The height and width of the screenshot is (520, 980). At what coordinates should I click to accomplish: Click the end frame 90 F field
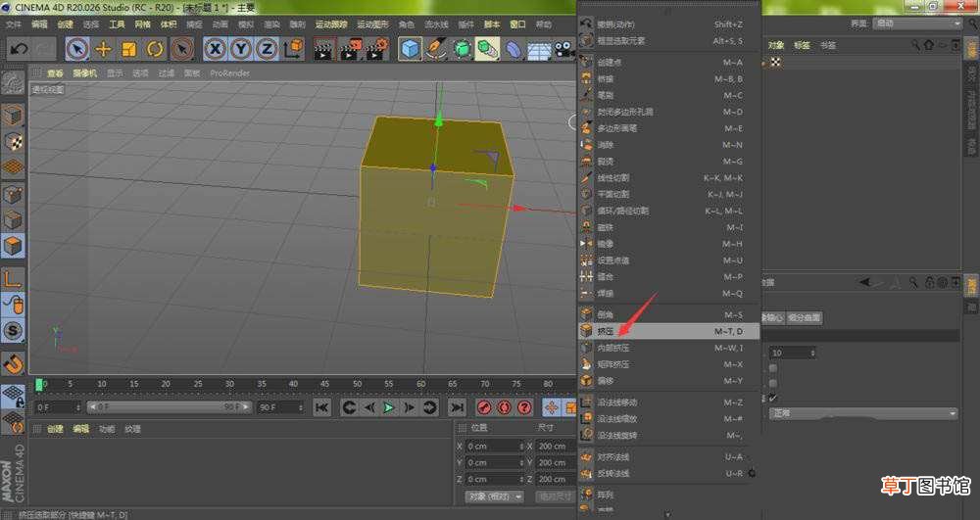(280, 407)
